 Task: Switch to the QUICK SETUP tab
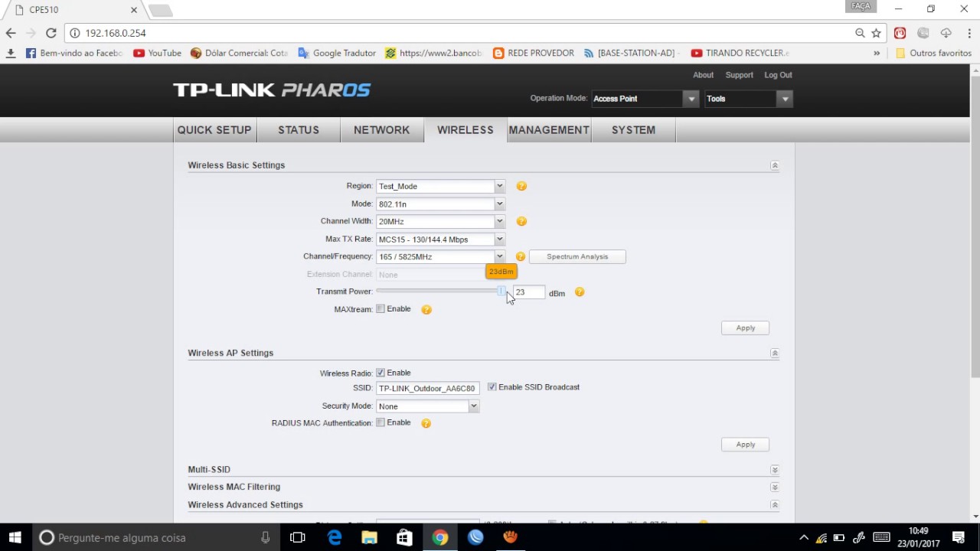point(214,130)
